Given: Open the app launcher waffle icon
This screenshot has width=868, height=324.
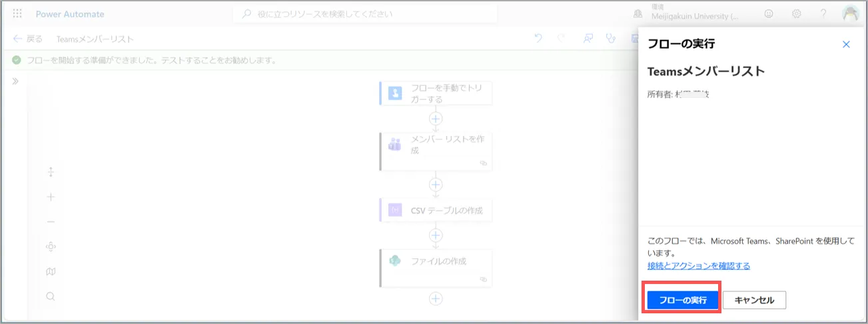Looking at the screenshot, I should pyautogui.click(x=17, y=14).
